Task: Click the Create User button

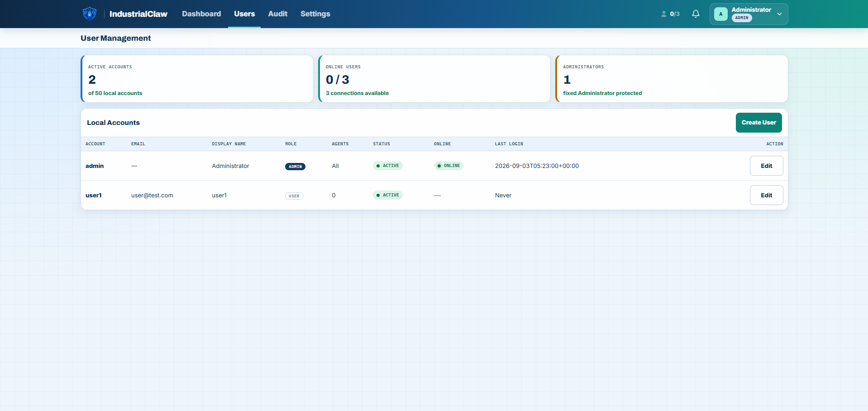Action: pyautogui.click(x=758, y=123)
